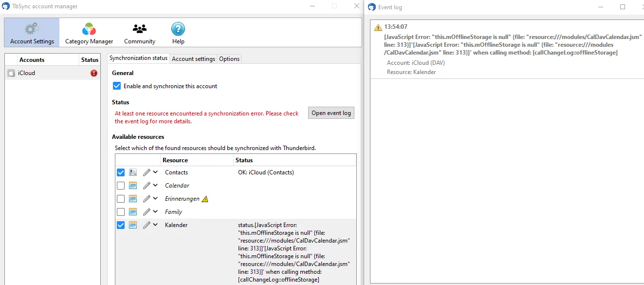Expand the dropdown arrow in the Kalender row
The height and width of the screenshot is (285, 644).
click(155, 225)
